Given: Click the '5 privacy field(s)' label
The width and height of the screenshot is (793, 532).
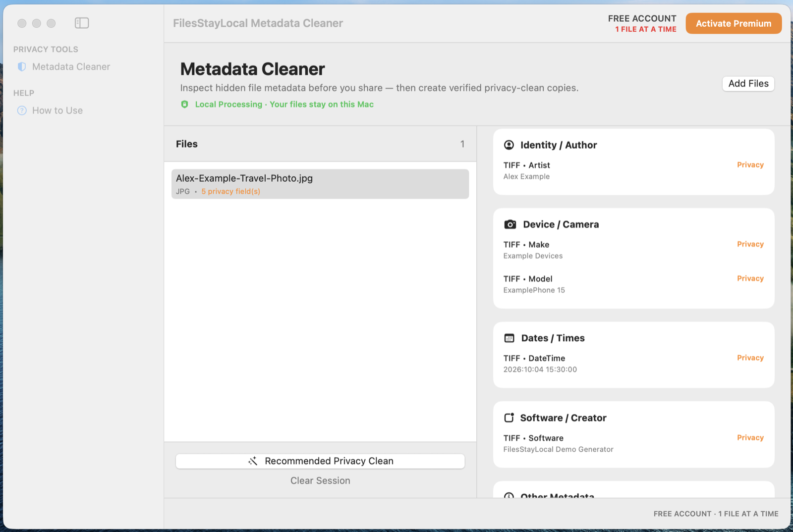Looking at the screenshot, I should tap(230, 191).
